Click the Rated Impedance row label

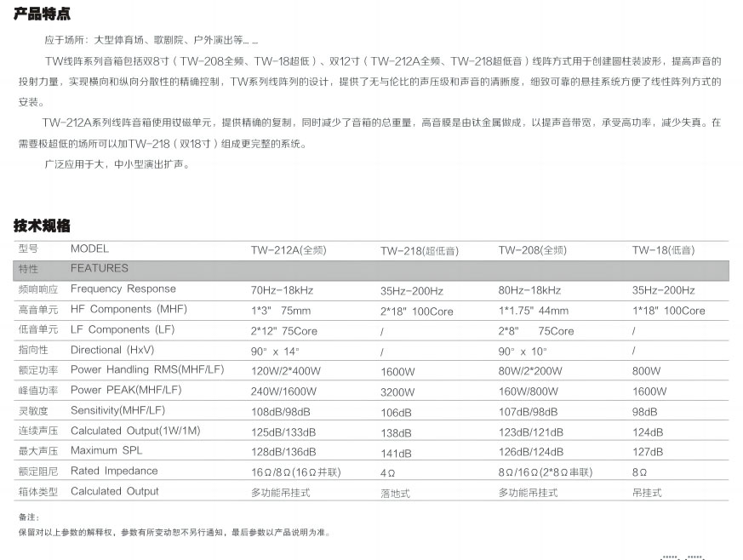coord(114,471)
